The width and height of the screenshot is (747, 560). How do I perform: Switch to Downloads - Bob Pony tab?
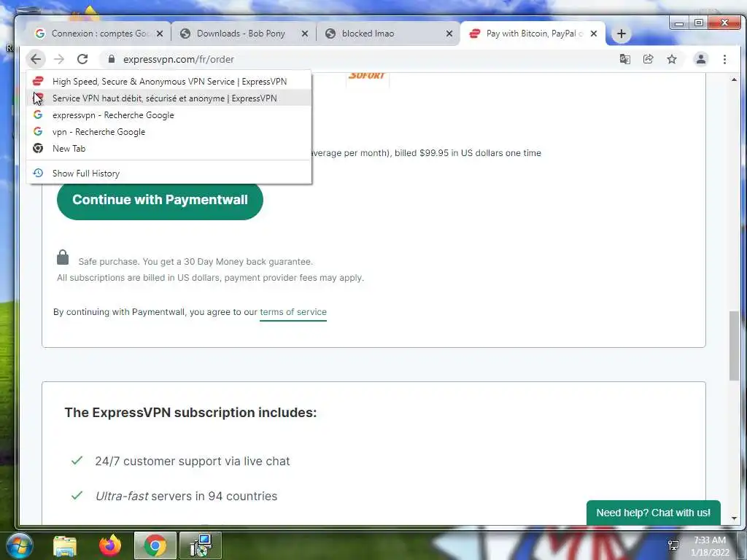click(243, 34)
